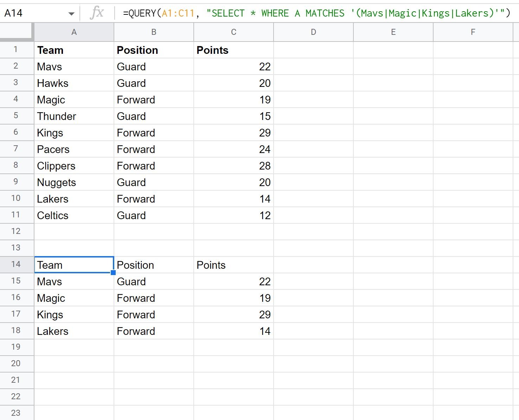Click points value 24 for Pacers
Viewport: 519px width, 420px height.
(x=233, y=149)
